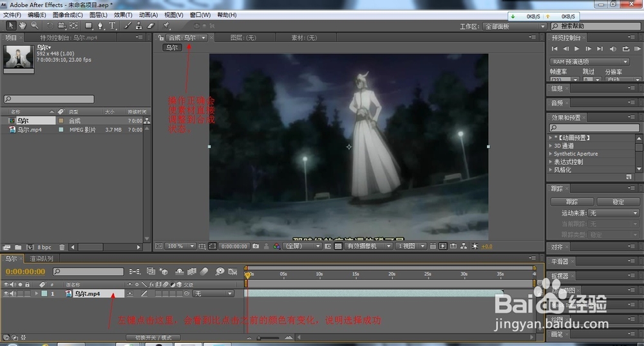Click the 搜索帮助 search field
Image resolution: width=644 pixels, height=346 pixels.
click(596, 26)
